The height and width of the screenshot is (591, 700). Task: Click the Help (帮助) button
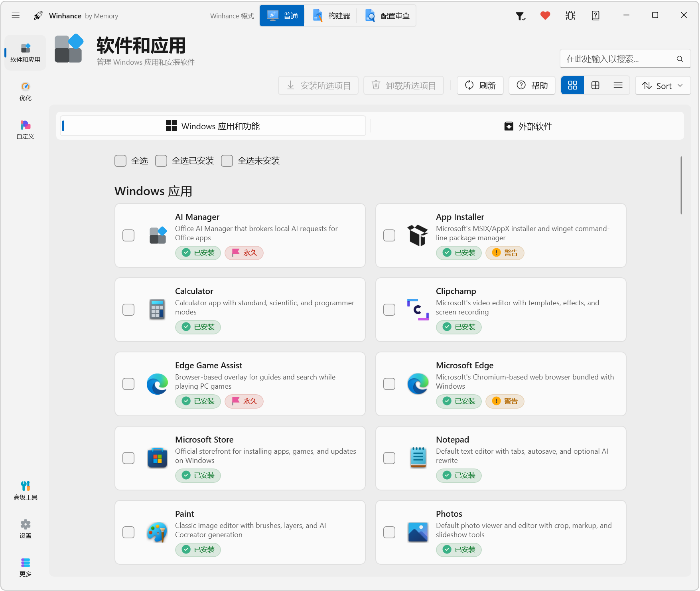(532, 85)
